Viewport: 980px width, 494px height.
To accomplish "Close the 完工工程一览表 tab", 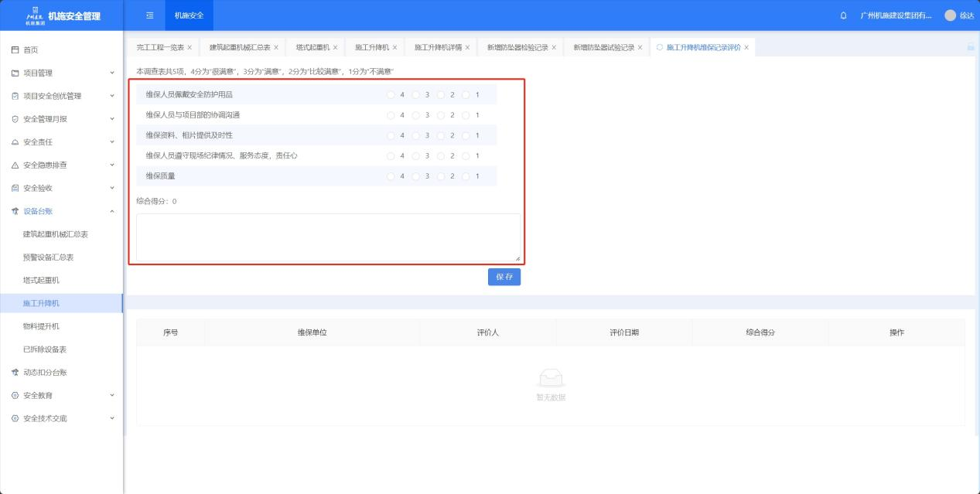I will pyautogui.click(x=190, y=48).
